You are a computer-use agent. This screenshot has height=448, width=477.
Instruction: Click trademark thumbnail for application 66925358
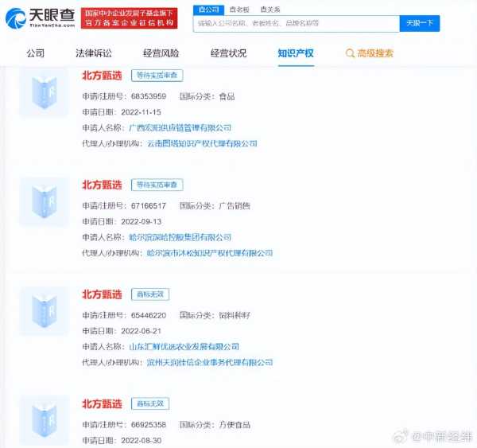click(x=45, y=420)
